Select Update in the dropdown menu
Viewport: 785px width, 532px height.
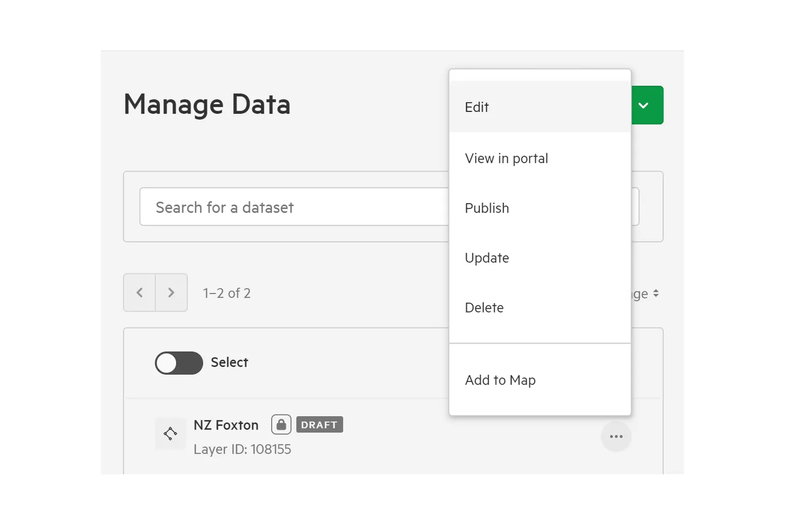pos(540,258)
